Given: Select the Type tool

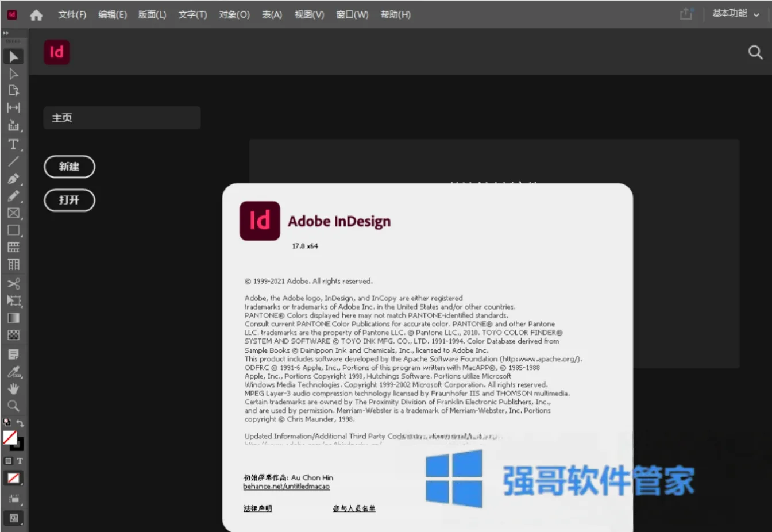Looking at the screenshot, I should point(13,144).
